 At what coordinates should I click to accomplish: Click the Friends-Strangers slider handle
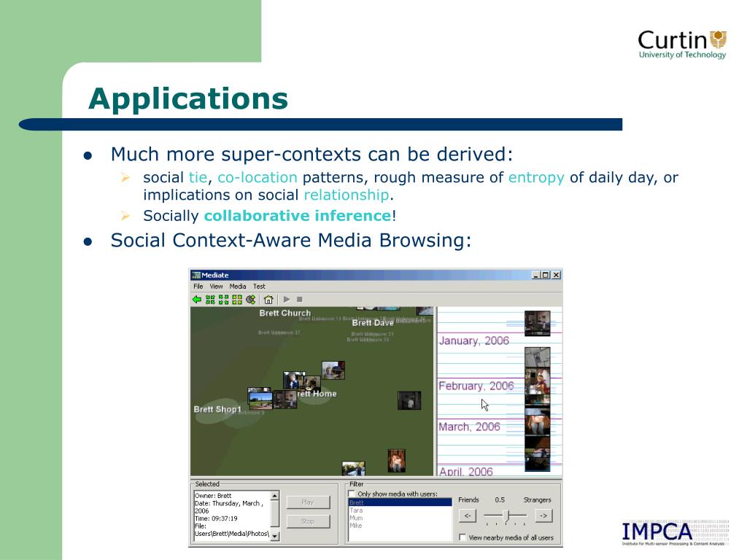507,516
